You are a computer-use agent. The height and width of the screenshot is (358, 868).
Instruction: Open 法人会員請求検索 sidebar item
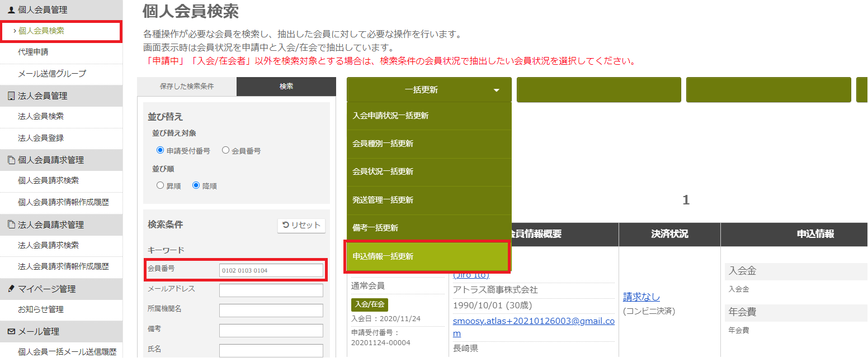48,245
